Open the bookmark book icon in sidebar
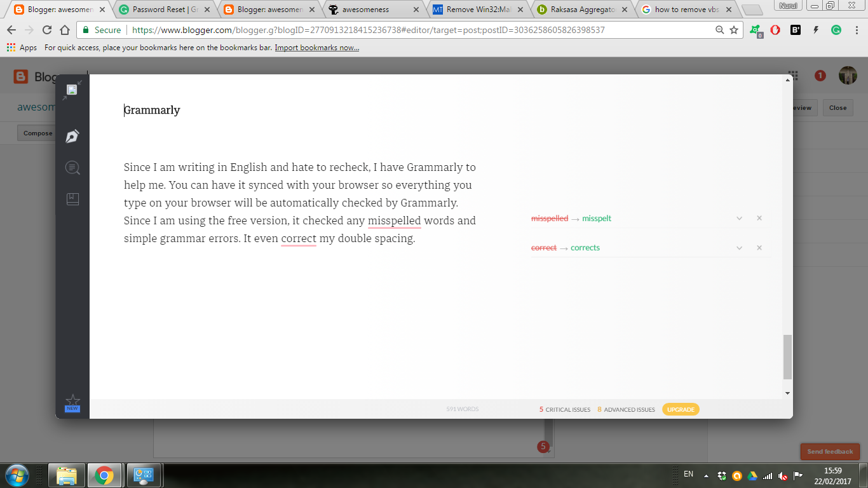 point(72,199)
